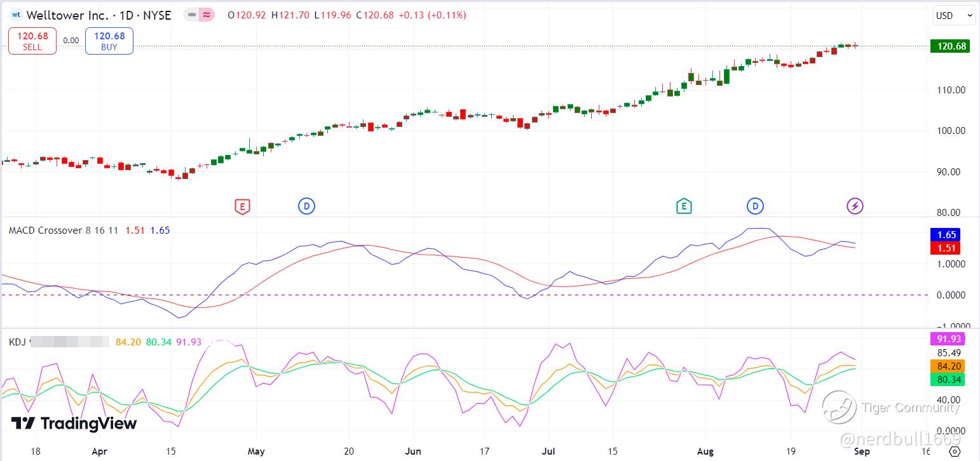Viewport: 980px width, 461px height.
Task: Click the open value O120.92
Action: 247,15
